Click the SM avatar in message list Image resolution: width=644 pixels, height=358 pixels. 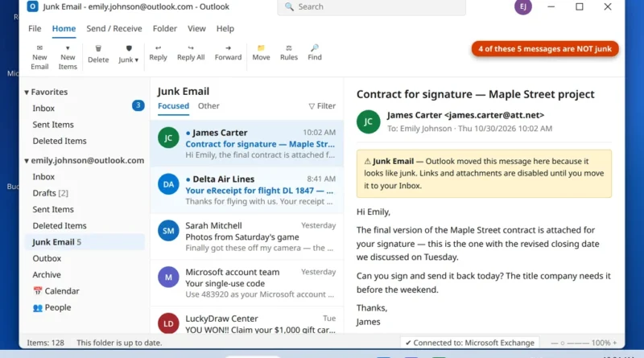click(x=168, y=231)
